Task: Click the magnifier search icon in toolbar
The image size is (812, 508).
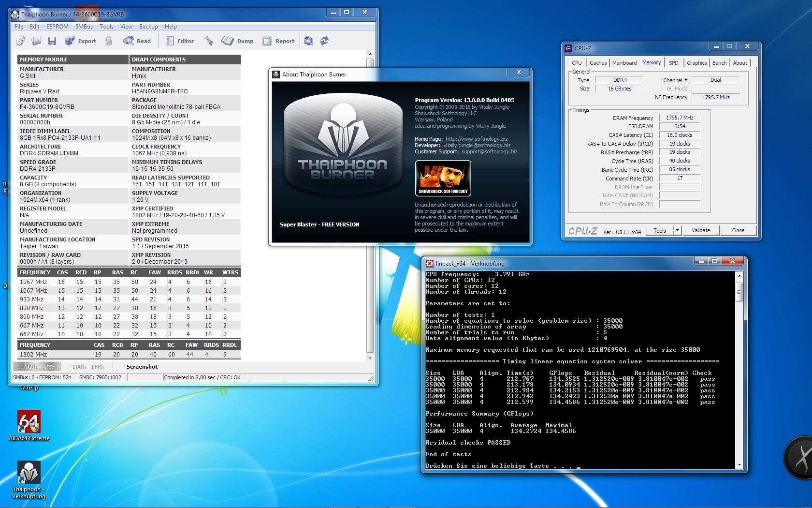Action: [x=308, y=41]
